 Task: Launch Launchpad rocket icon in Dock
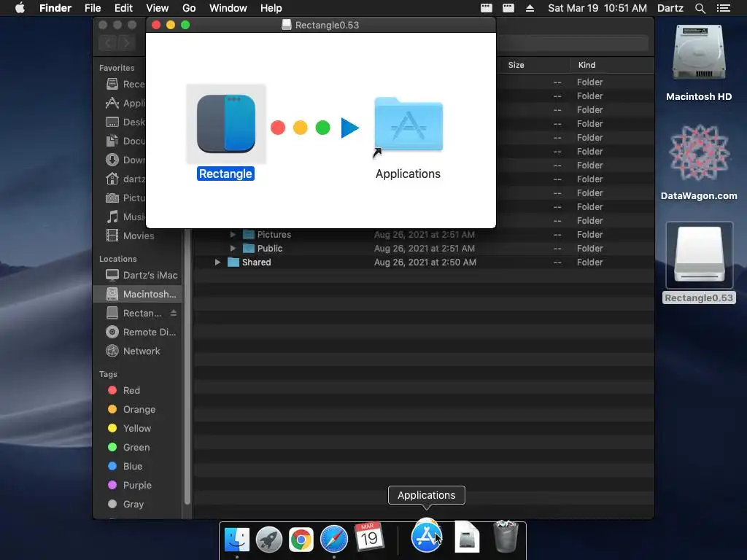click(x=269, y=539)
